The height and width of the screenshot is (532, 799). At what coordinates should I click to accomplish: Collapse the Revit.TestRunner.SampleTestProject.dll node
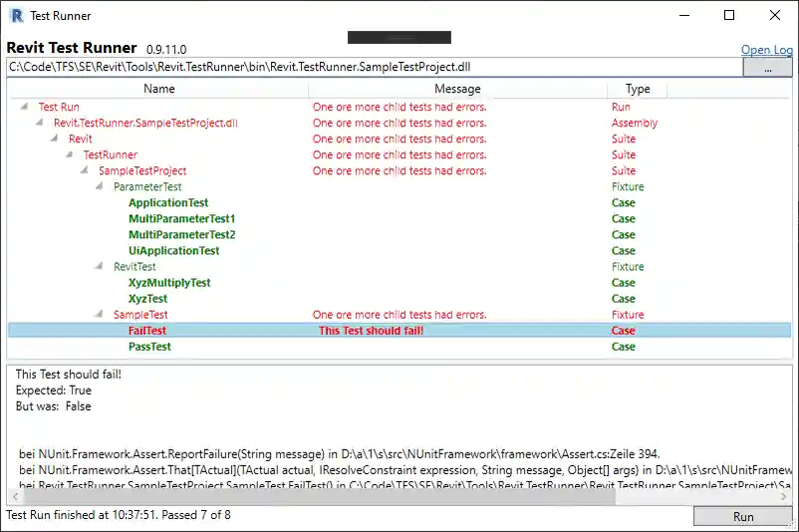click(40, 124)
